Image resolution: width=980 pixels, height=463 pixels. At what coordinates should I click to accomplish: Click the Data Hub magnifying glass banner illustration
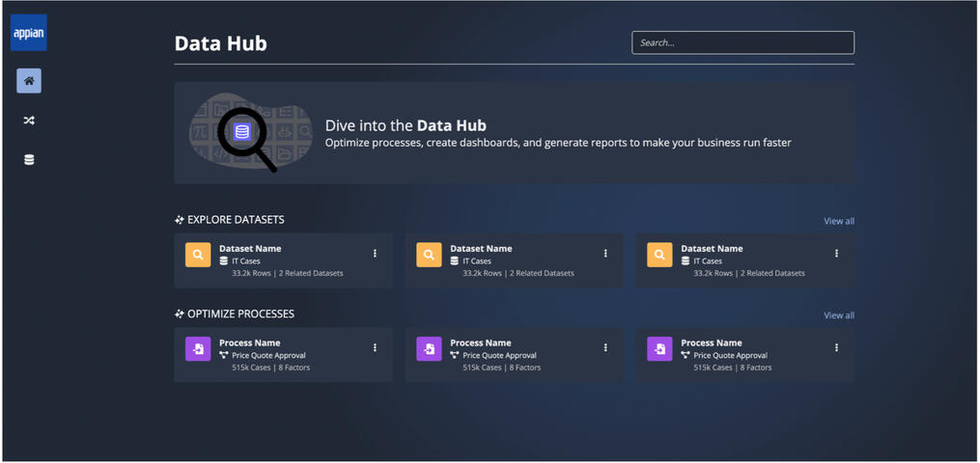pos(250,133)
